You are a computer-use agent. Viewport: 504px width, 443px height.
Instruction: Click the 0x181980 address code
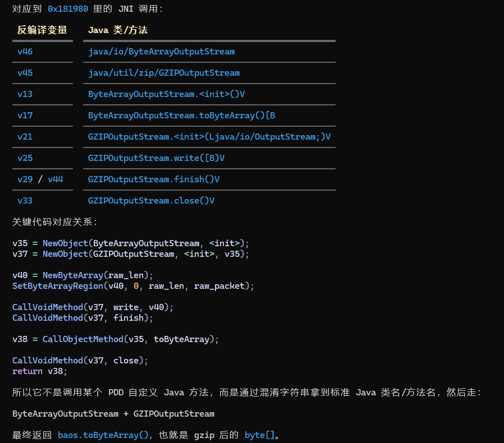tap(68, 8)
